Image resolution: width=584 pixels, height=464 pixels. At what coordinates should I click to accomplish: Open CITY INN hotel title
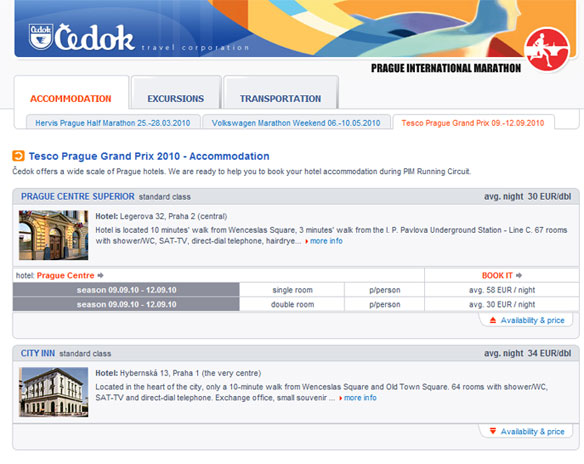[x=38, y=353]
